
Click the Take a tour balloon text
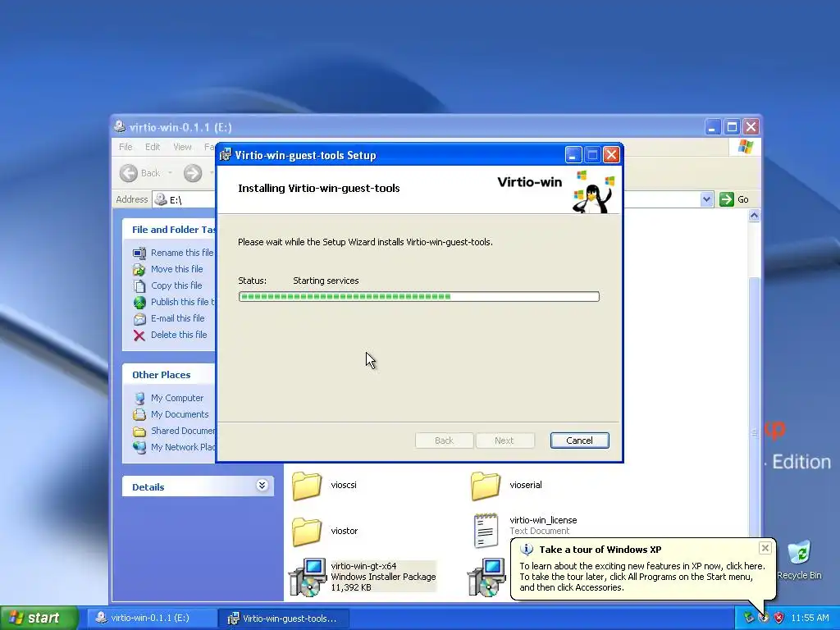642,577
